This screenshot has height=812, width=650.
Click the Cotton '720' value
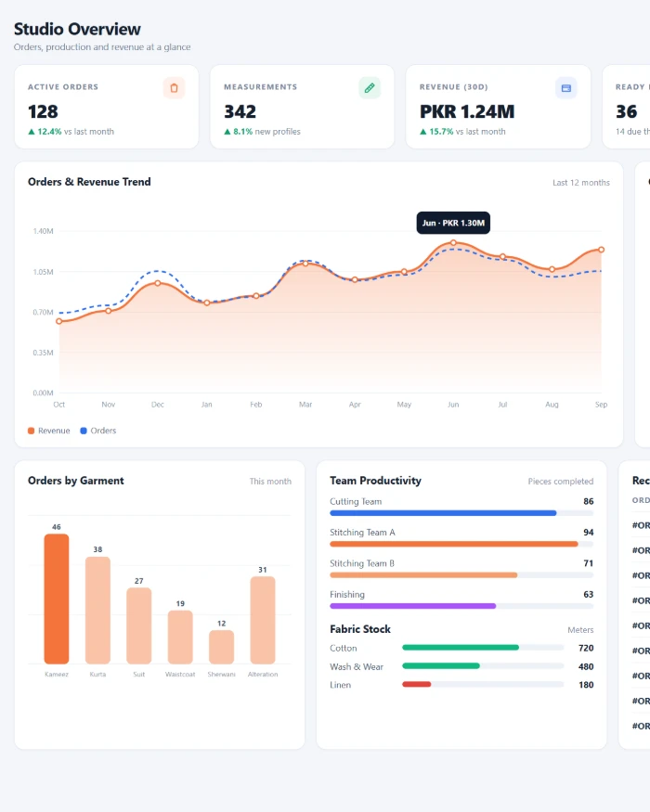point(586,648)
